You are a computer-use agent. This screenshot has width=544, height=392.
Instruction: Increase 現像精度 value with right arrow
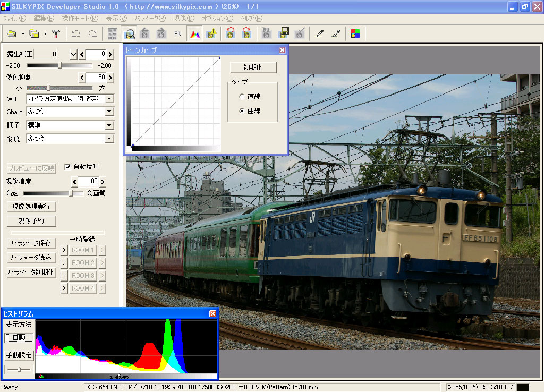[x=103, y=182]
